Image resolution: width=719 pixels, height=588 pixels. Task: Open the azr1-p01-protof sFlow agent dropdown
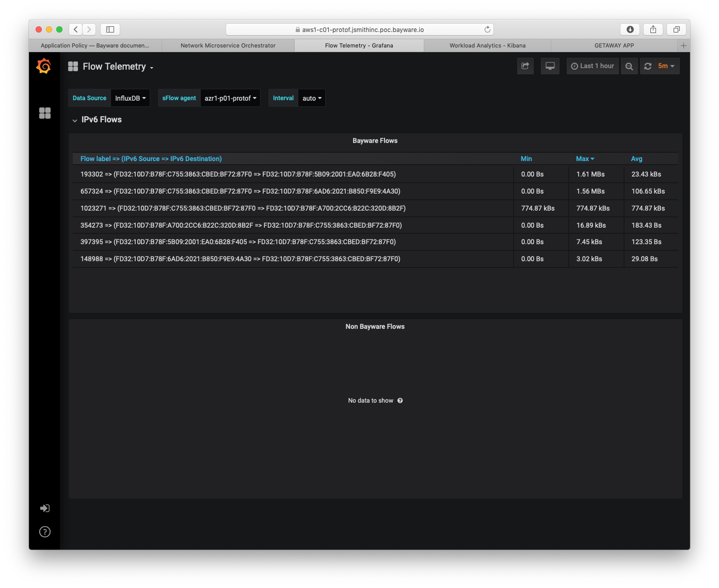(x=230, y=98)
